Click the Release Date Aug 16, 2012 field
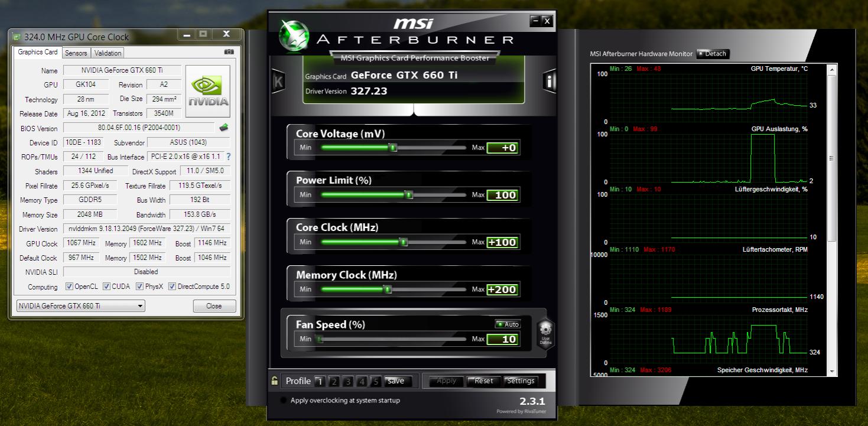Image resolution: width=868 pixels, height=426 pixels. click(x=86, y=113)
